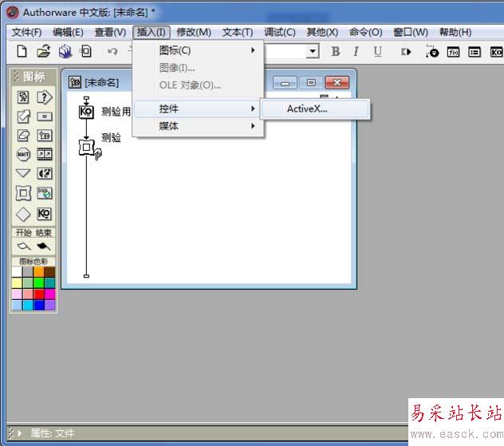Click the Open file toolbar icon
504x446 pixels.
tap(43, 51)
